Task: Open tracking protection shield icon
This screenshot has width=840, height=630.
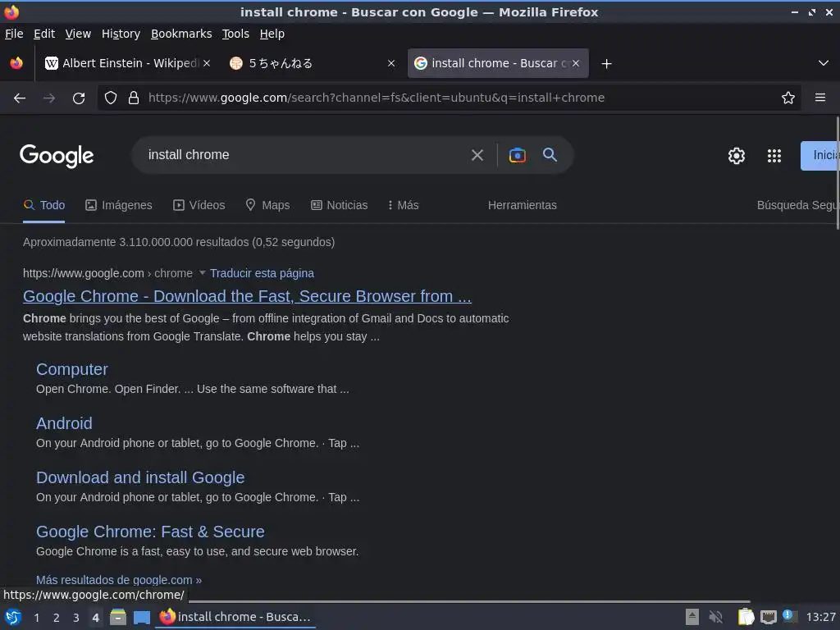Action: [111, 98]
